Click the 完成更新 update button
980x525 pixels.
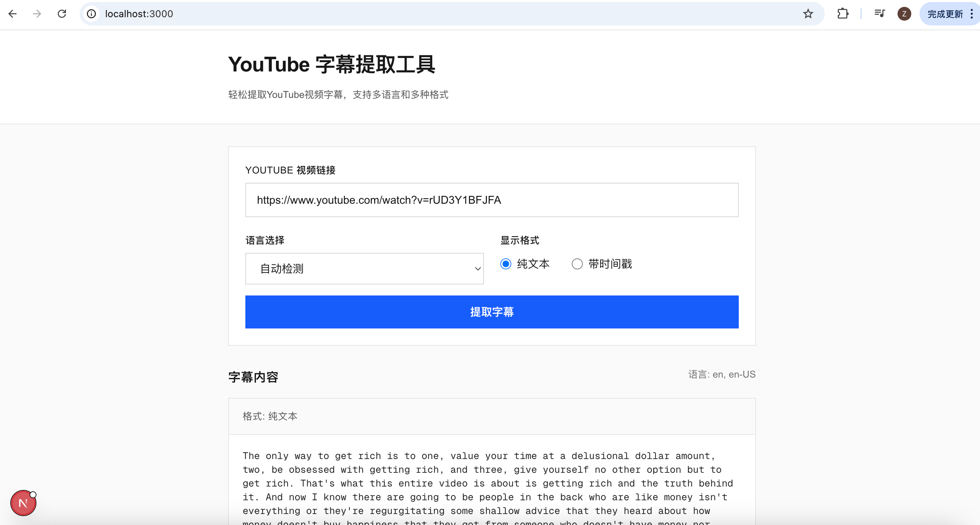tap(945, 14)
